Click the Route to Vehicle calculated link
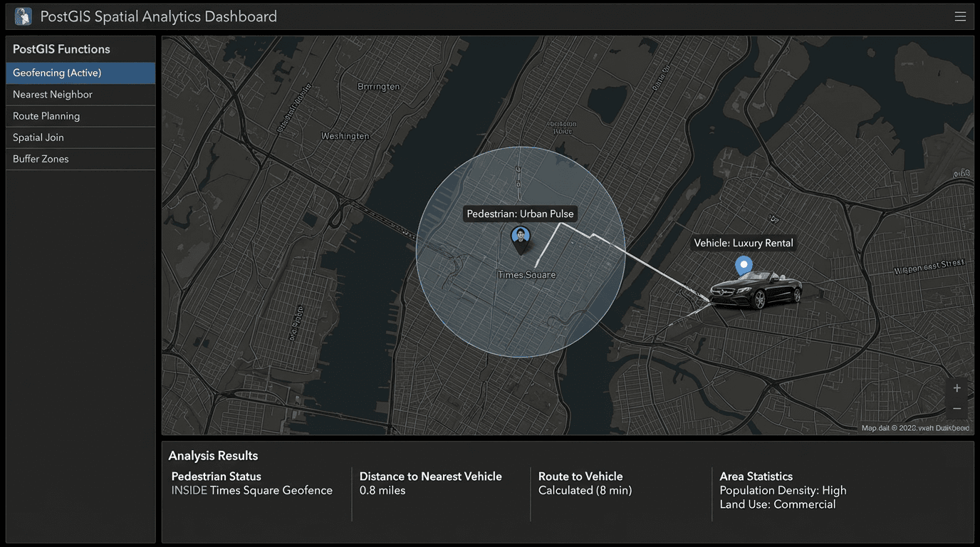The height and width of the screenshot is (547, 980). 584,490
